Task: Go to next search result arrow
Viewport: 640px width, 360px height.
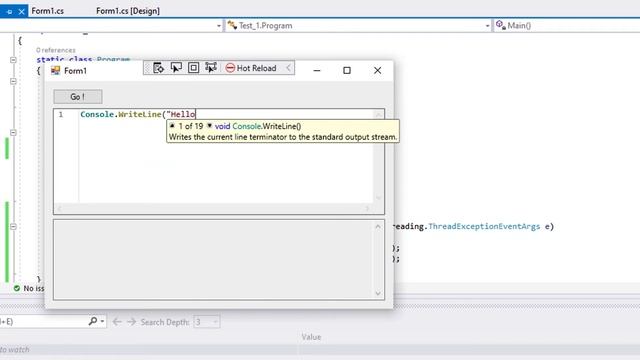Action: (x=131, y=322)
